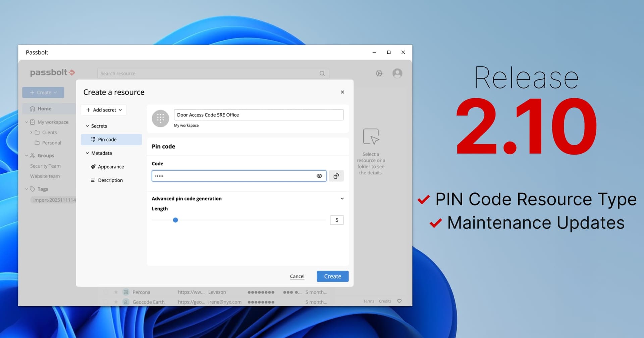Collapse the My workspace tree chevron

click(x=26, y=122)
